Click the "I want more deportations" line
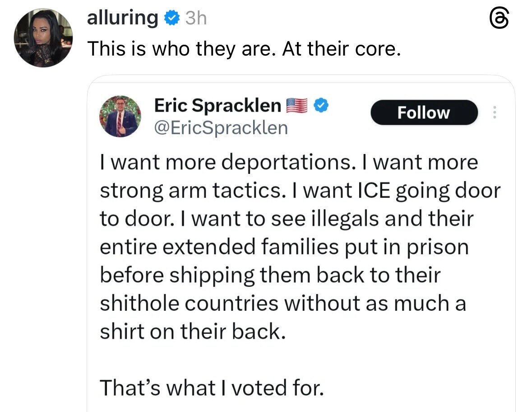The width and height of the screenshot is (532, 412). [x=288, y=163]
